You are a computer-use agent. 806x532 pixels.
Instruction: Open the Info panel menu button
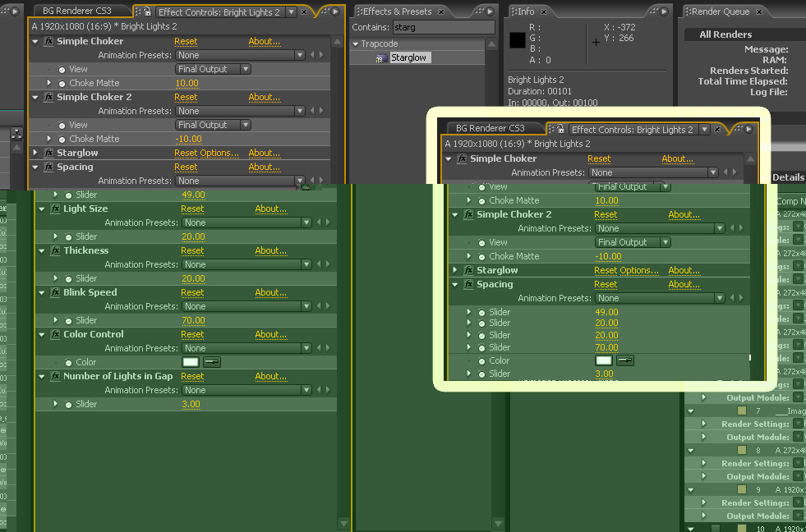pos(664,11)
